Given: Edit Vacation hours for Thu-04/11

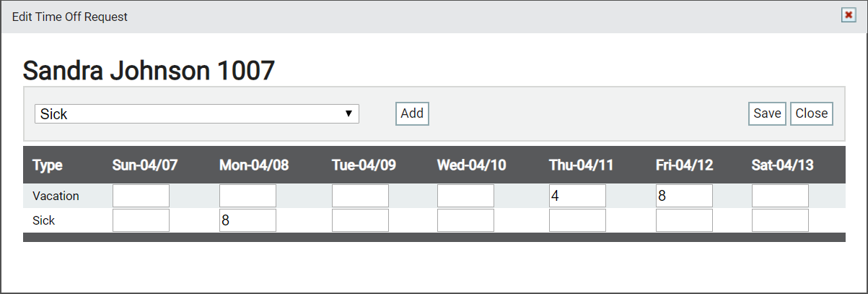Looking at the screenshot, I should pos(577,196).
